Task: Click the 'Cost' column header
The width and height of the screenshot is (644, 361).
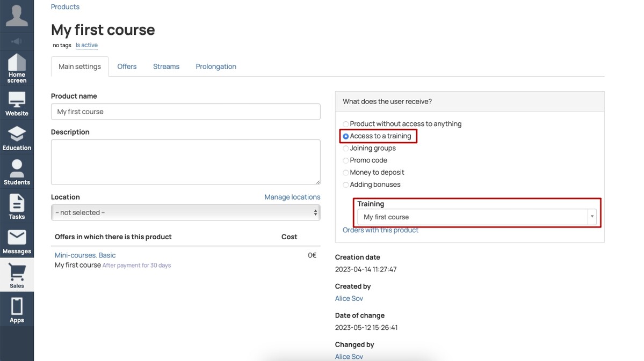Action: tap(289, 237)
